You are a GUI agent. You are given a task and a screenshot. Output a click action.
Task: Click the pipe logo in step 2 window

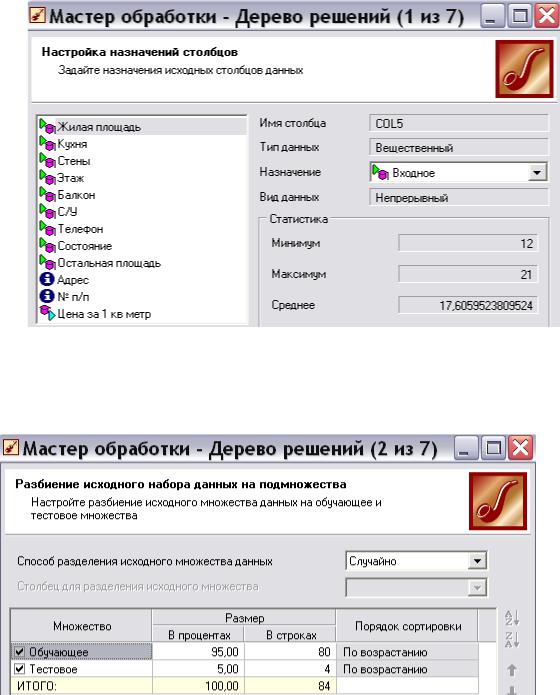tap(498, 501)
